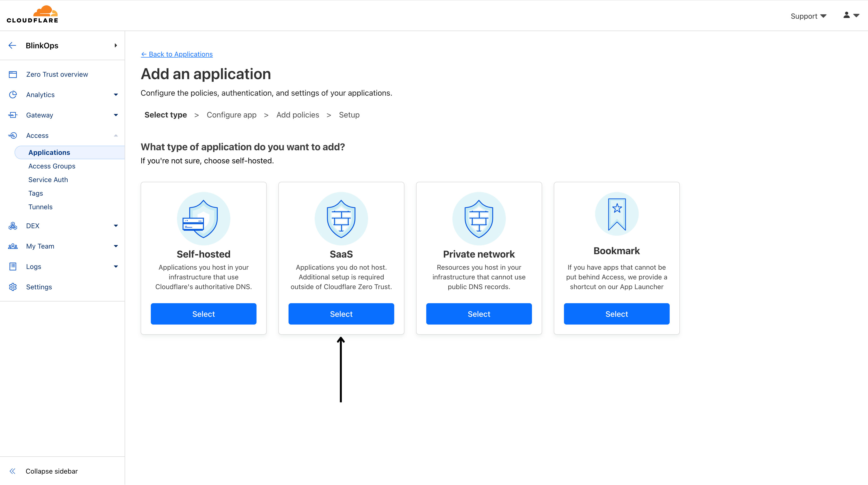Follow the Back to Applications link

(x=177, y=54)
